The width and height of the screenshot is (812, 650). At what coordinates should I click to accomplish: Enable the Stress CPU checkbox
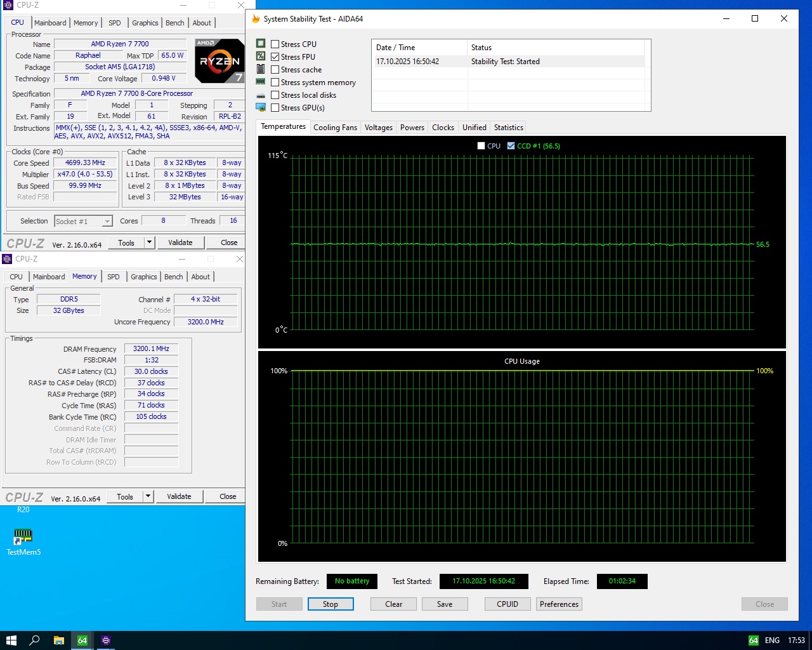click(275, 44)
